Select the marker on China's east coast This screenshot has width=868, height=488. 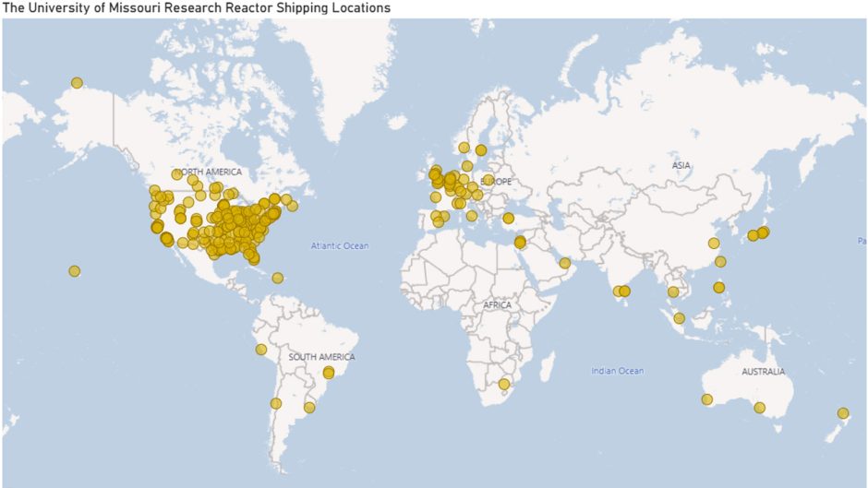(x=713, y=244)
